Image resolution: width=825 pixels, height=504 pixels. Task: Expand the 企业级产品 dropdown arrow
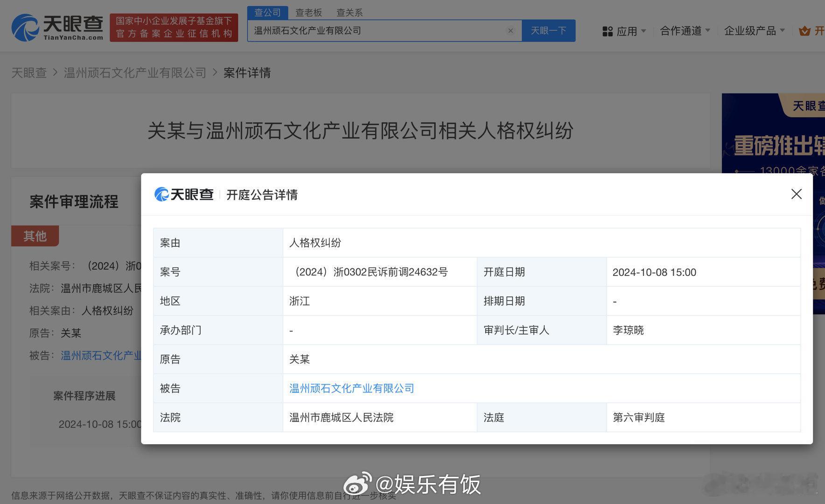point(782,31)
